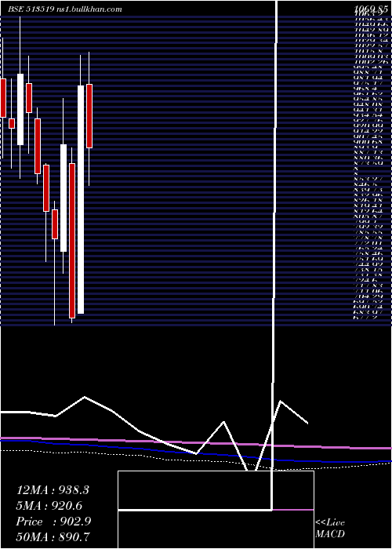Click the 12MA : 938.3 reading

[x=53, y=490]
